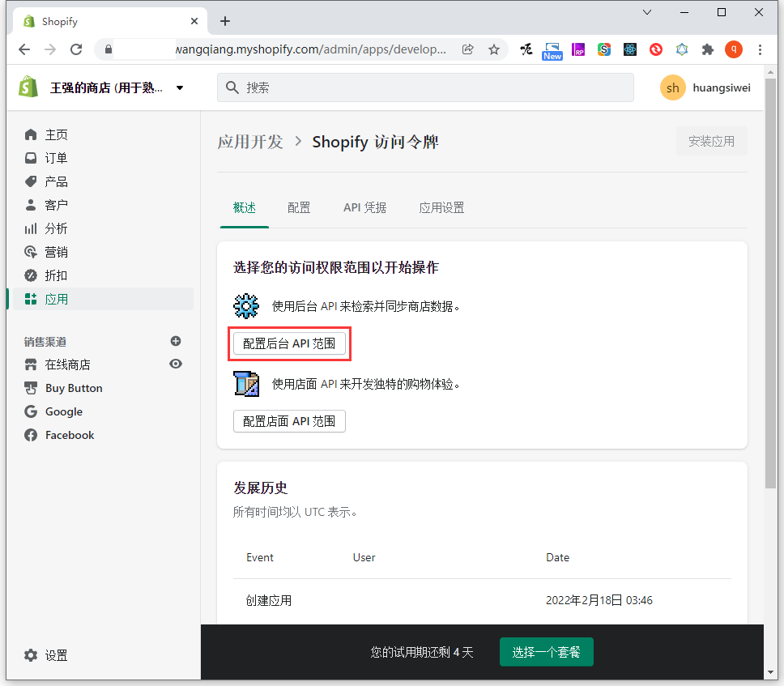Click the 搜索 search field
Viewport: 784px width, 686px height.
click(x=425, y=87)
